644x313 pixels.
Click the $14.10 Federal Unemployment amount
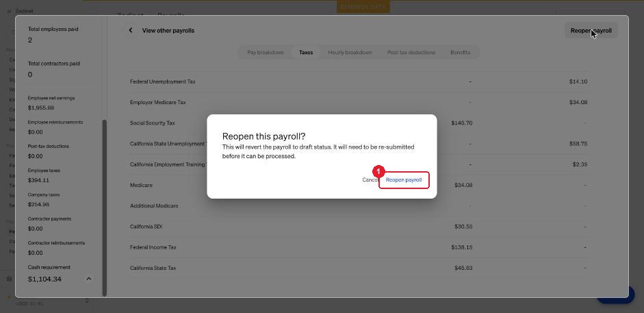(578, 82)
